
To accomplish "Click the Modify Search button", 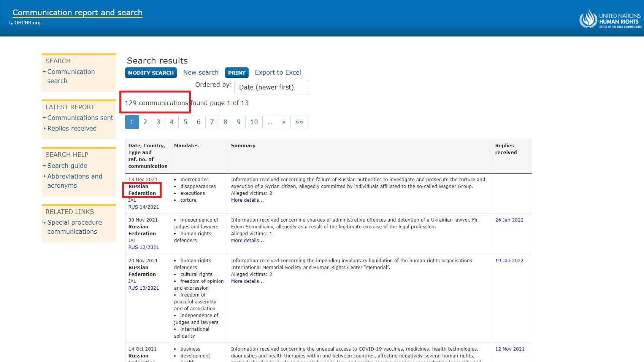I will click(151, 73).
